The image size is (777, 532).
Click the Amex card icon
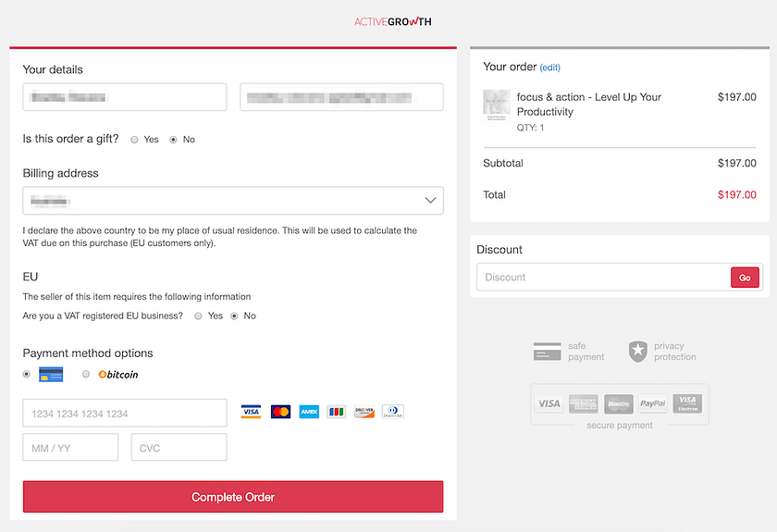[x=309, y=412]
